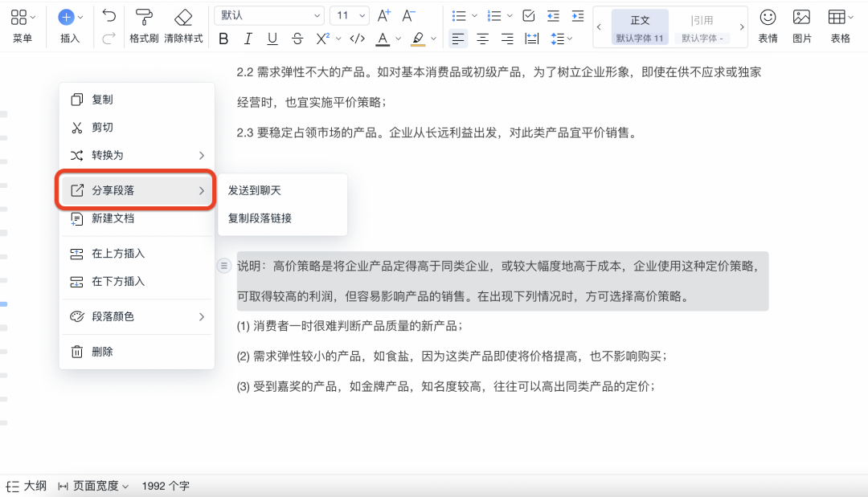
Task: Expand the 页面宽度 zoom dropdown
Action: point(95,486)
